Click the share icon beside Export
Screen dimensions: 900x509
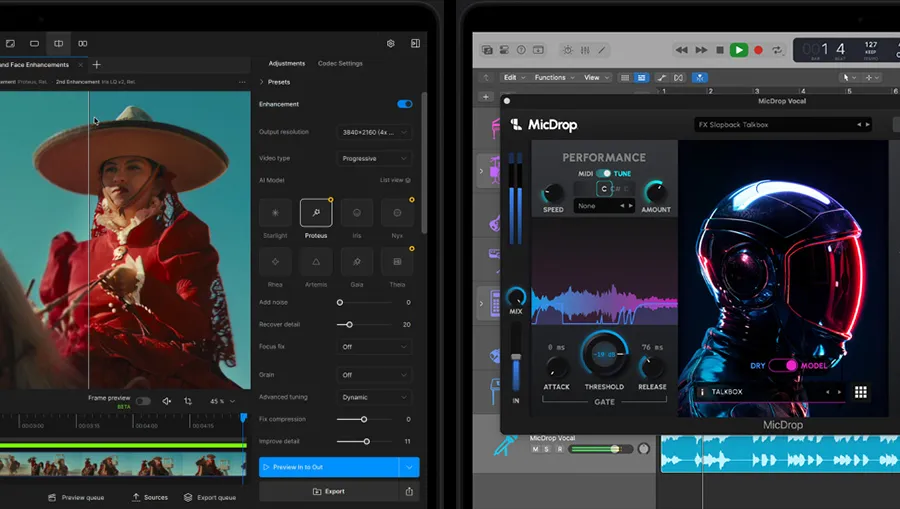pos(409,492)
